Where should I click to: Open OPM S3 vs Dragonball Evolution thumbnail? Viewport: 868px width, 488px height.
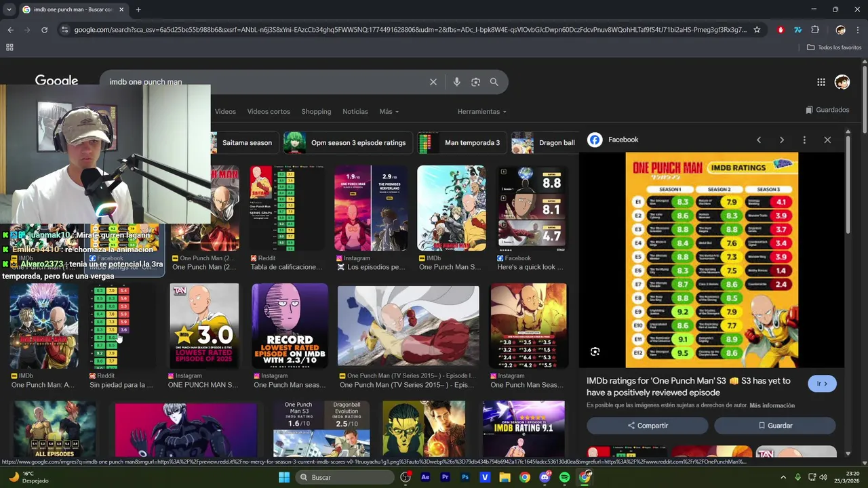coord(321,429)
